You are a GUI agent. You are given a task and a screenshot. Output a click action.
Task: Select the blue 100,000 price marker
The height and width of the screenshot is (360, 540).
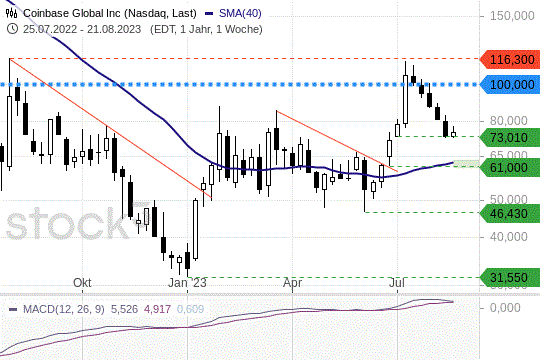(510, 84)
